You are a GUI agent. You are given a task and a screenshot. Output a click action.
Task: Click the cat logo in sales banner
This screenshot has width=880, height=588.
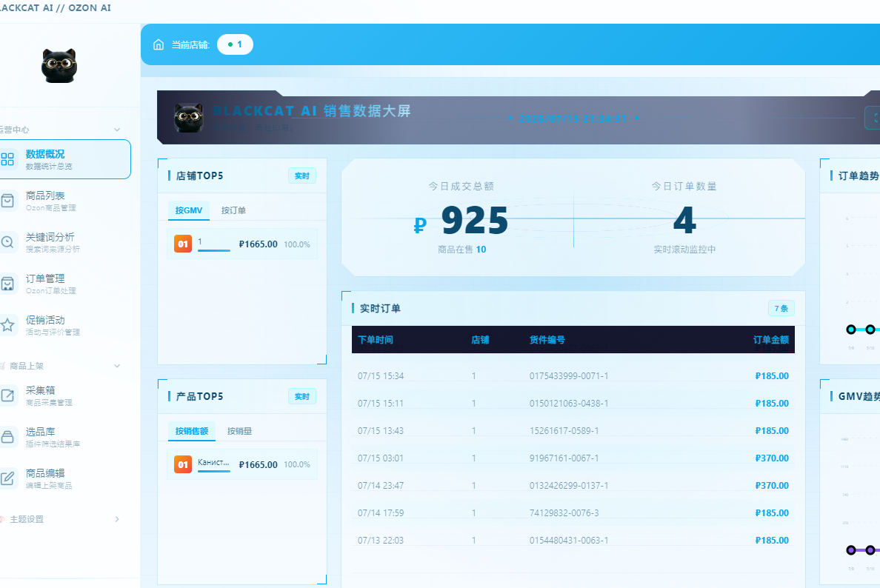pyautogui.click(x=189, y=118)
